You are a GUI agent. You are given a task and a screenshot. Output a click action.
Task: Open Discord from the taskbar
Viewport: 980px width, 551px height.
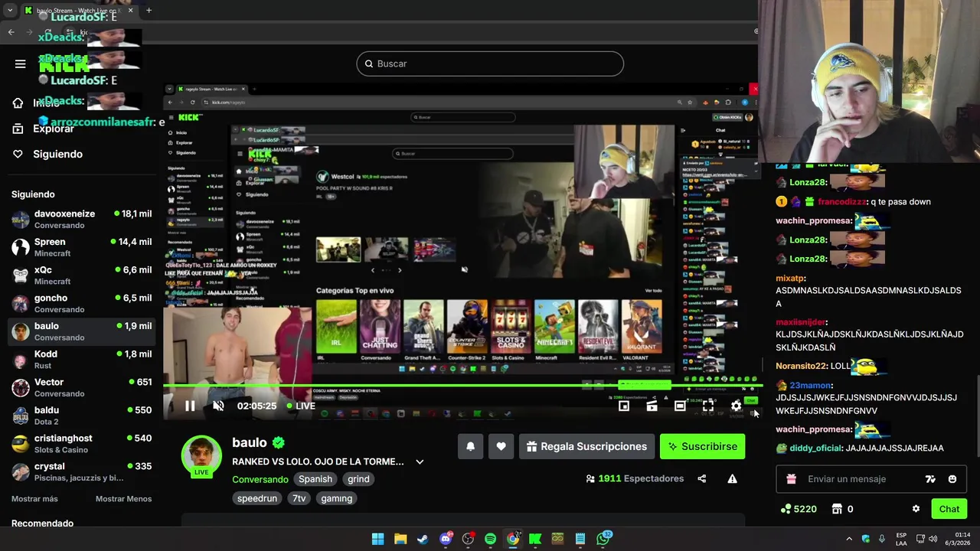click(x=446, y=539)
